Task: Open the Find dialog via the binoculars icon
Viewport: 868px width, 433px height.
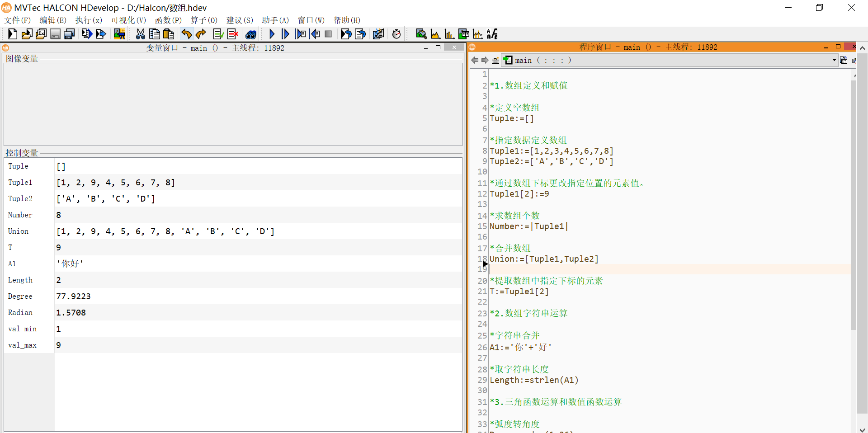Action: [250, 34]
